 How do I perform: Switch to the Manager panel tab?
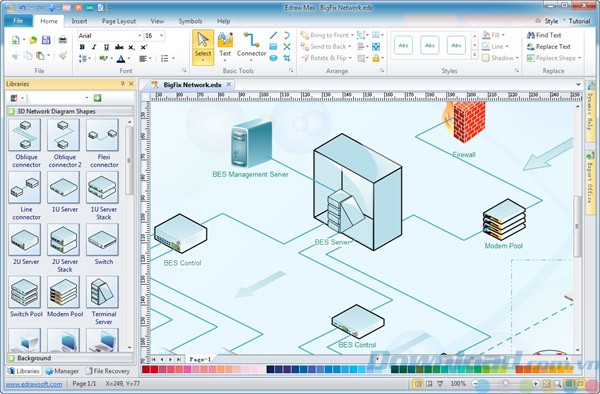[x=62, y=371]
